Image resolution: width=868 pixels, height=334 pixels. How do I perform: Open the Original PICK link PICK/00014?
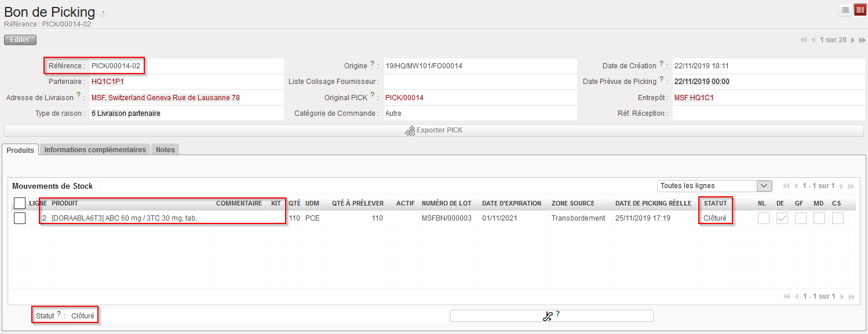404,98
